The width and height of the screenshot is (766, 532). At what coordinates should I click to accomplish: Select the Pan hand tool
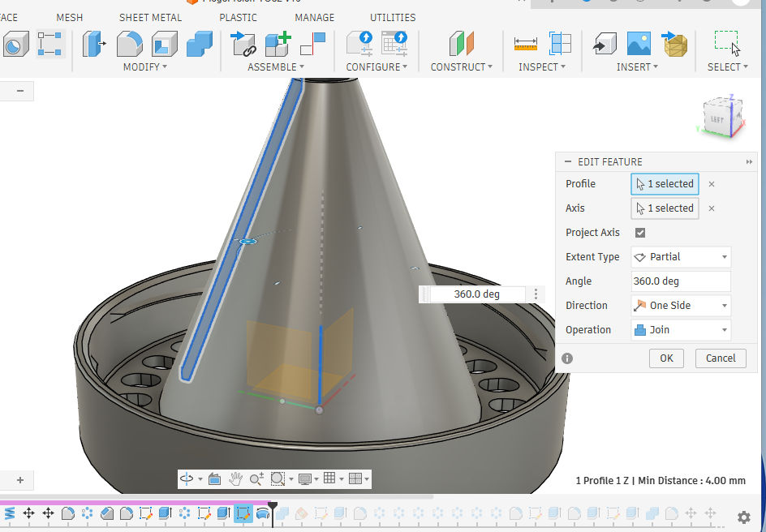235,478
